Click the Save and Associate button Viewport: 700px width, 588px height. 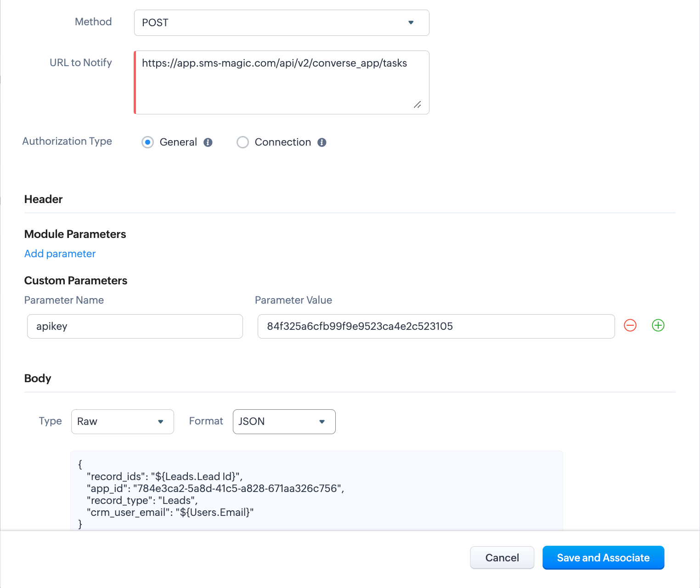point(604,558)
